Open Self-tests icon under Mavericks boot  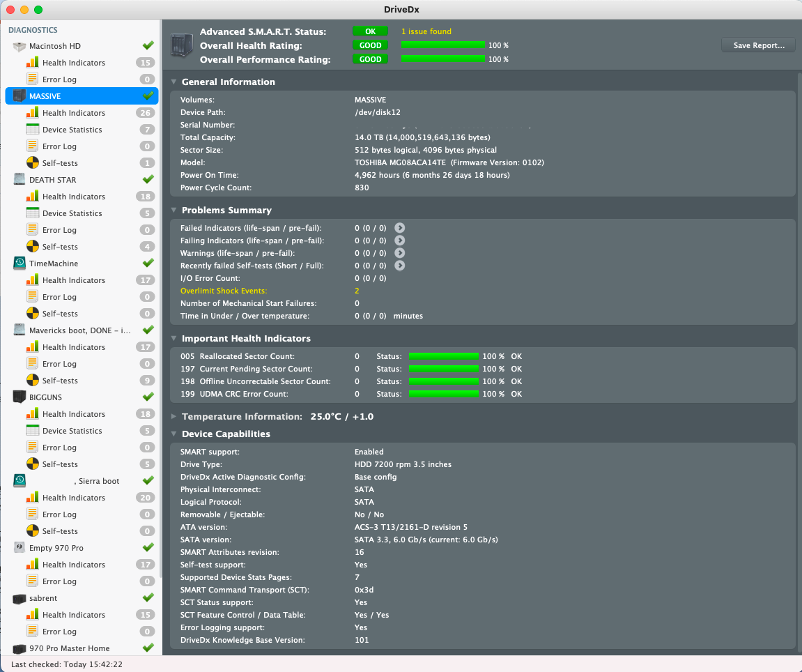32,381
